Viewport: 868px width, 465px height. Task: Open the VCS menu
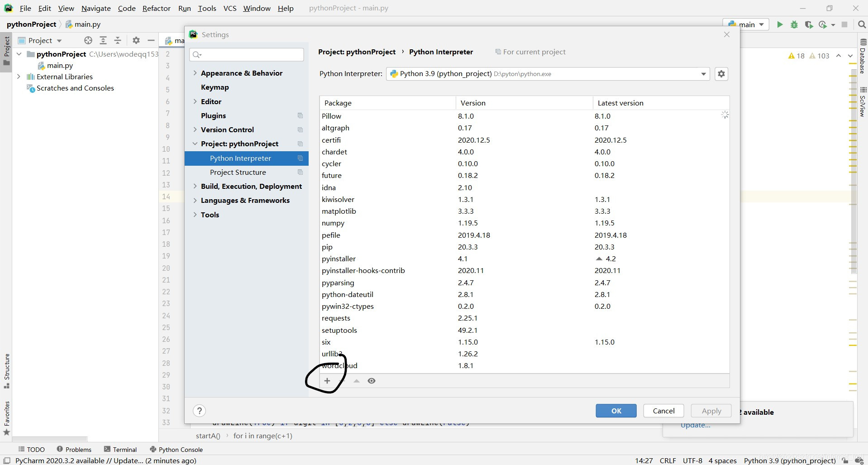(230, 8)
